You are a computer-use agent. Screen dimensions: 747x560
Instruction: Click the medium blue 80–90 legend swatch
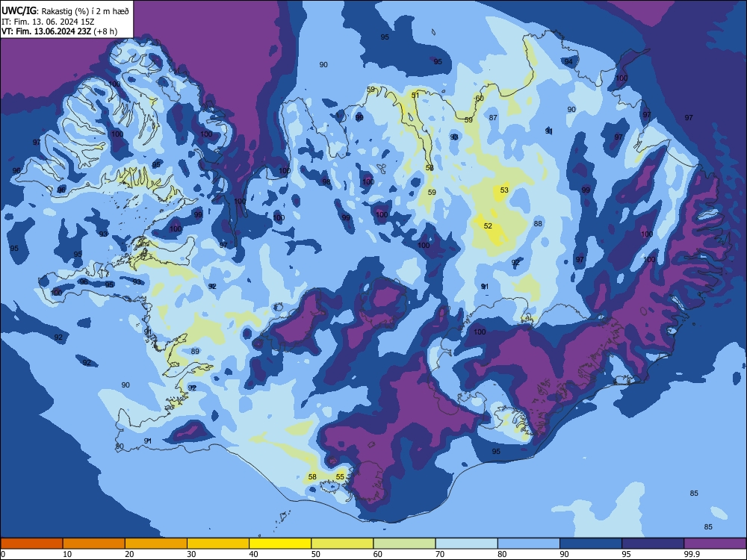(528, 544)
